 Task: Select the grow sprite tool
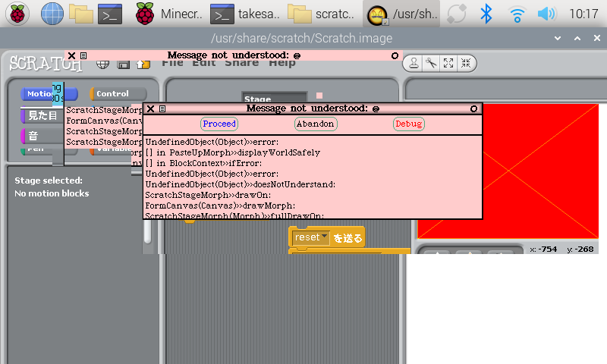tap(448, 63)
